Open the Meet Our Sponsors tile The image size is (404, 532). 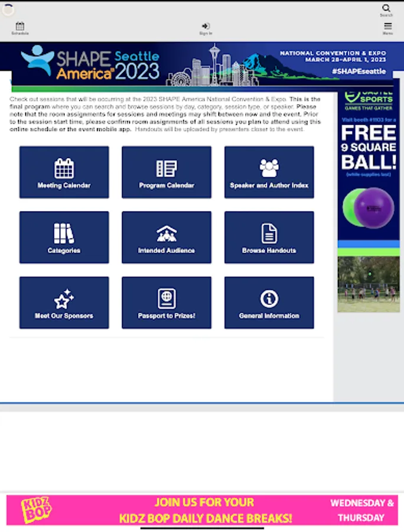click(64, 303)
